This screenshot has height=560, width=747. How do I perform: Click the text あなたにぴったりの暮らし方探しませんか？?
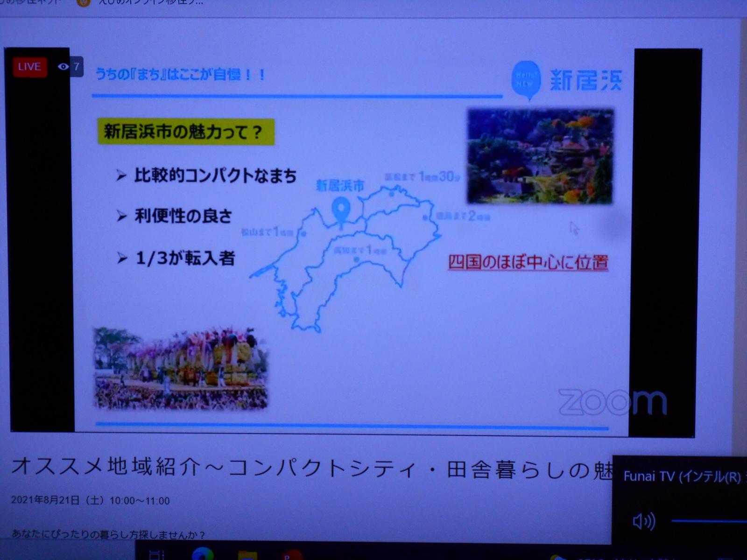[108, 534]
